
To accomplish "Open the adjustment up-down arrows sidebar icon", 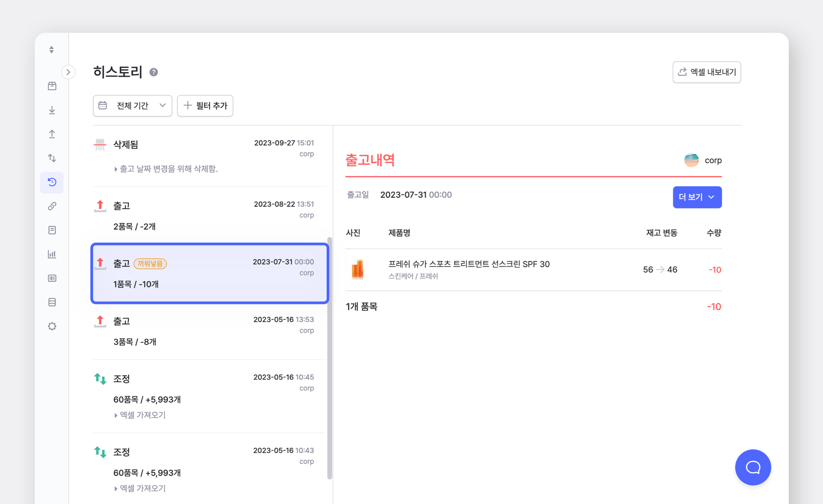I will (52, 158).
